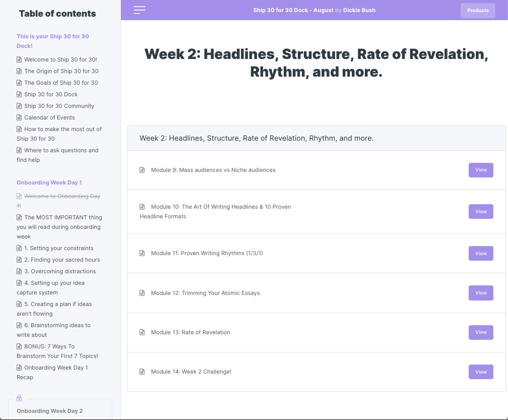This screenshot has height=420, width=508.
Task: Click Module 12: Trimming Your Atomic Essays title
Action: (x=206, y=293)
